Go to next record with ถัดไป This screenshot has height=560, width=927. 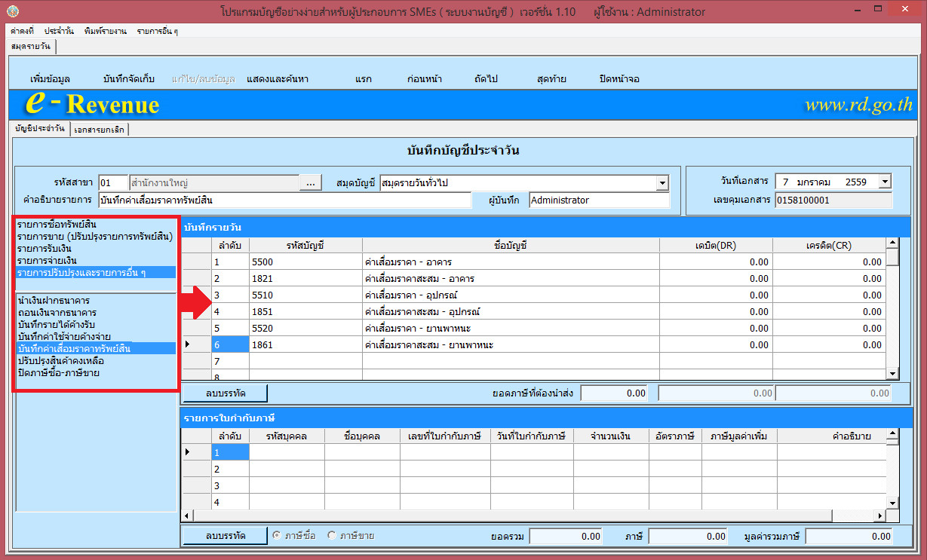487,79
